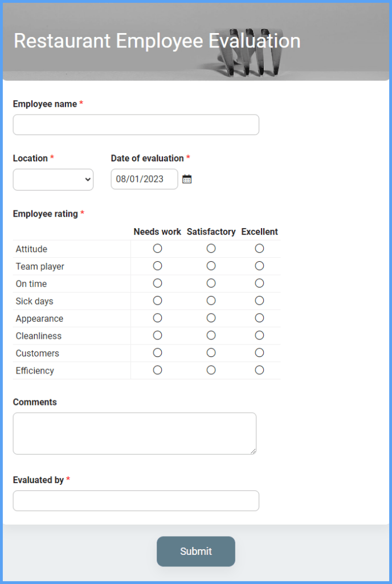
Task: Choose Excellent for Customers
Action: (x=259, y=353)
